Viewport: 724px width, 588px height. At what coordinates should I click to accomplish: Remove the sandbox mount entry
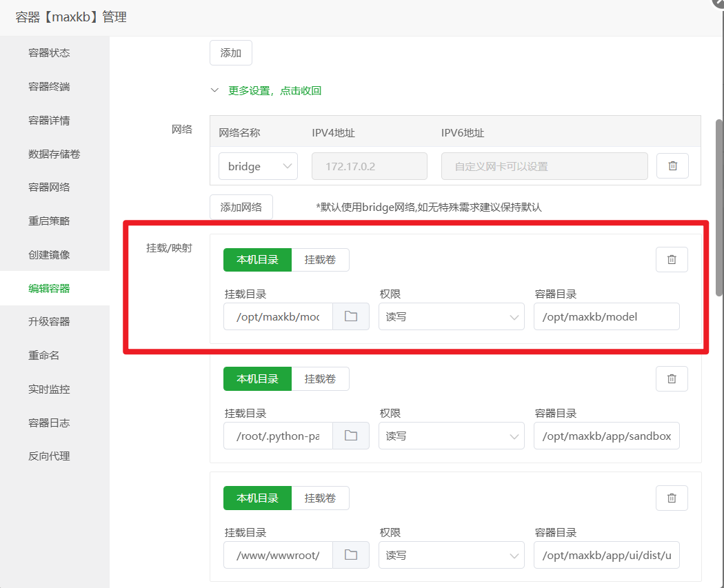(x=672, y=378)
